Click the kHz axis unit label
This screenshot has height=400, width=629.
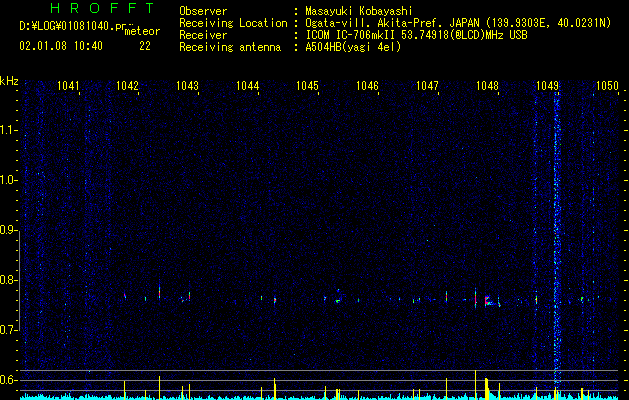point(9,81)
